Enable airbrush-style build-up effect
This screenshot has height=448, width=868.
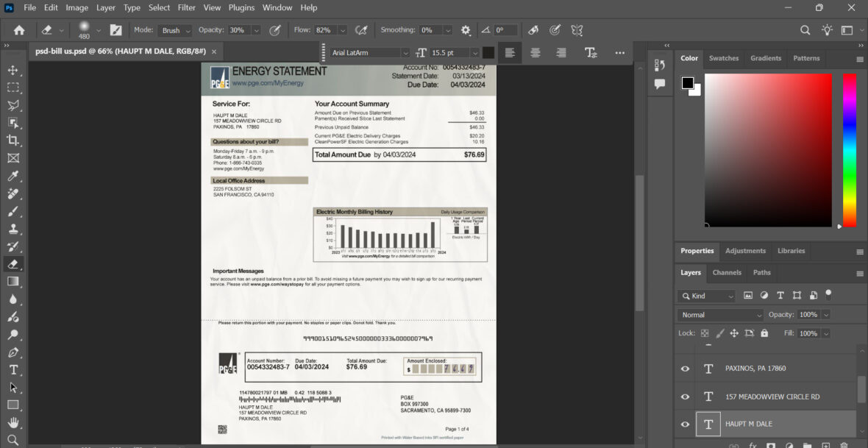[x=361, y=30]
